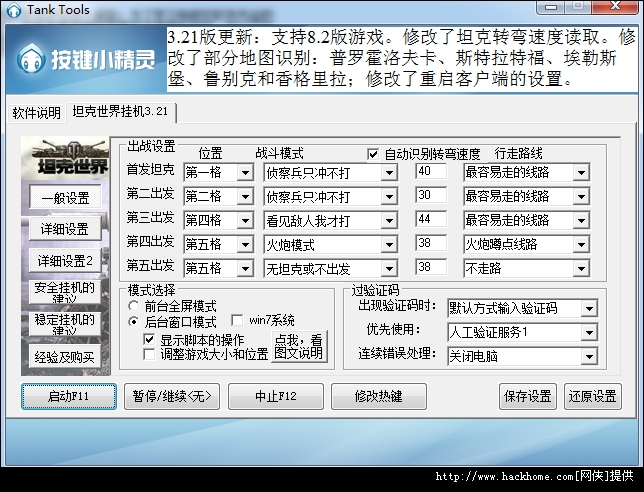Click the 按键小精灵 logo banner
Image resolution: width=644 pixels, height=492 pixels.
[x=86, y=60]
